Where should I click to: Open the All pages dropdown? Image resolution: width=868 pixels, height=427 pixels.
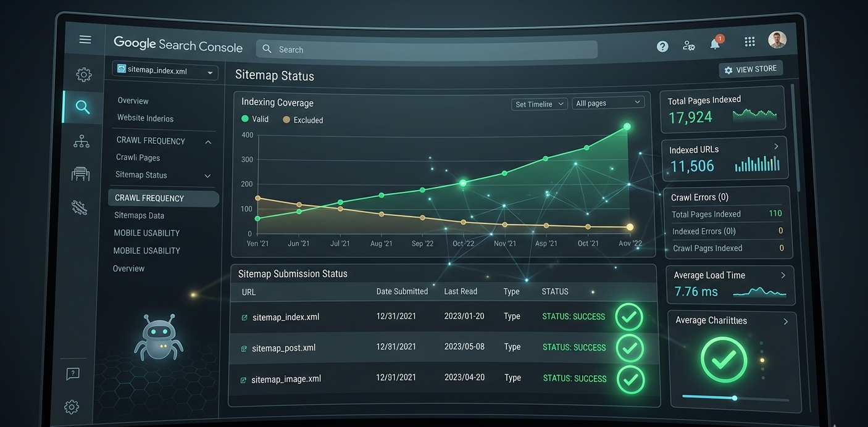tap(608, 103)
